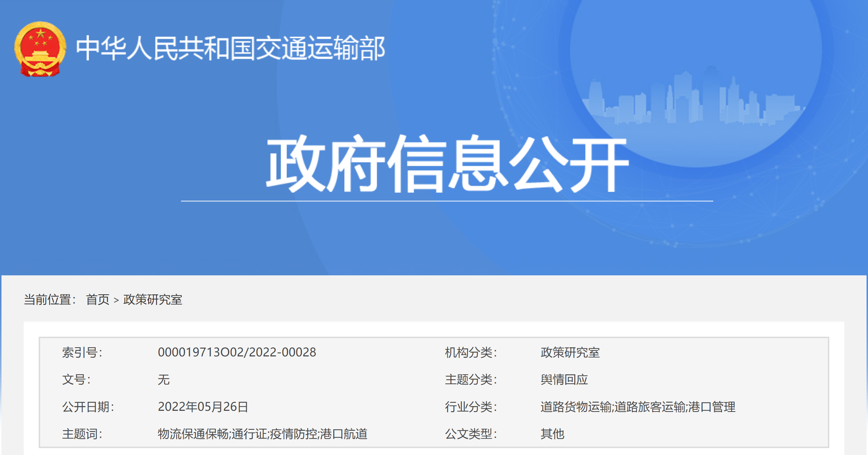The height and width of the screenshot is (455, 868).
Task: Click the 政府信息公开 banner heading
Action: [x=447, y=164]
